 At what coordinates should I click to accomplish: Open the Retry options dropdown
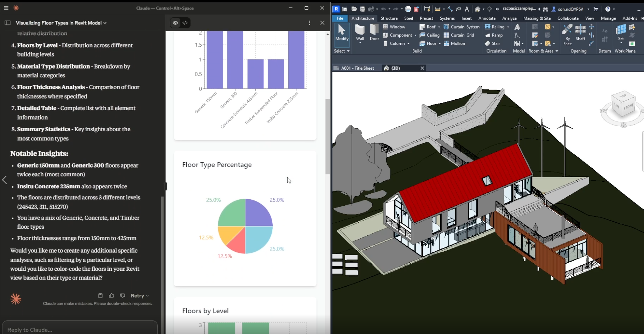[x=147, y=295]
